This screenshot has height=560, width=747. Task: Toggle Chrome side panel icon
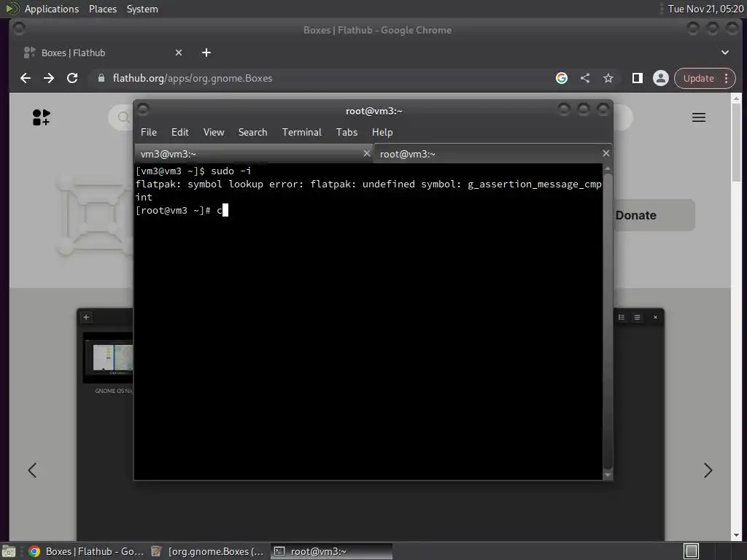[x=638, y=78]
